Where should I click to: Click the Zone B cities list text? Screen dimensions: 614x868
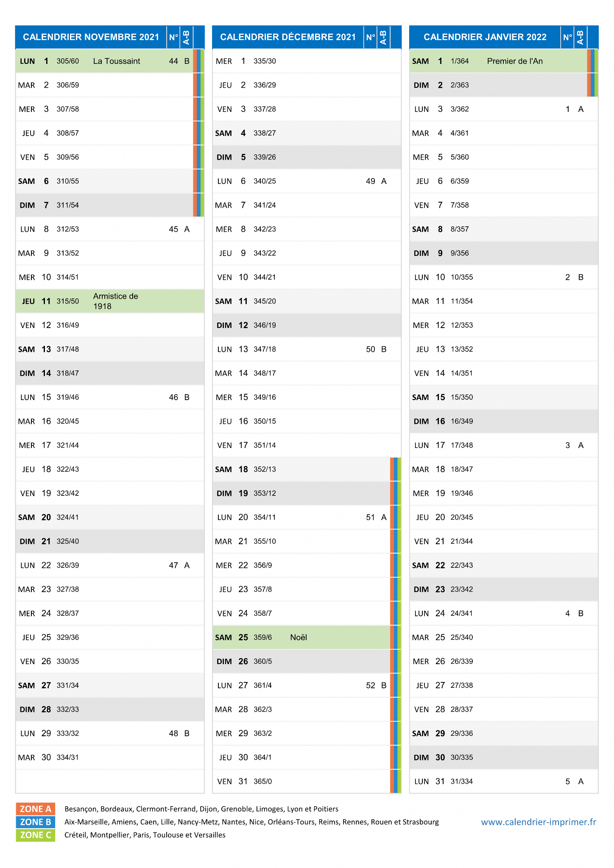(251, 822)
